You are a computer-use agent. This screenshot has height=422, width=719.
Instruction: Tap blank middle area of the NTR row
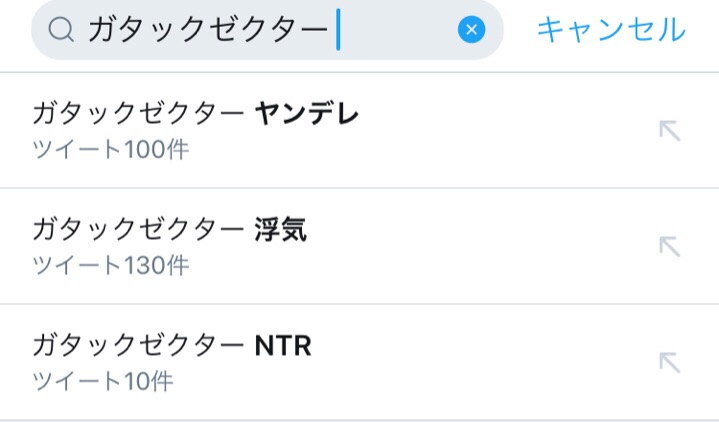pos(480,362)
